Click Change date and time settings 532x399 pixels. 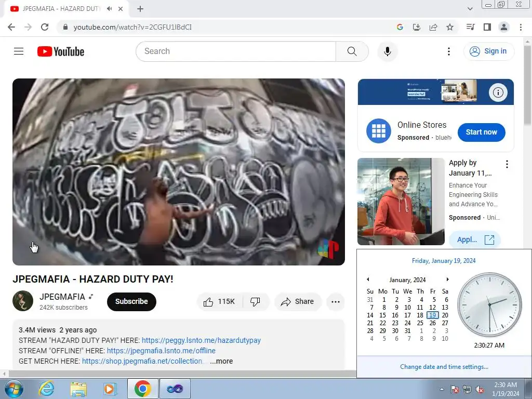[444, 367]
